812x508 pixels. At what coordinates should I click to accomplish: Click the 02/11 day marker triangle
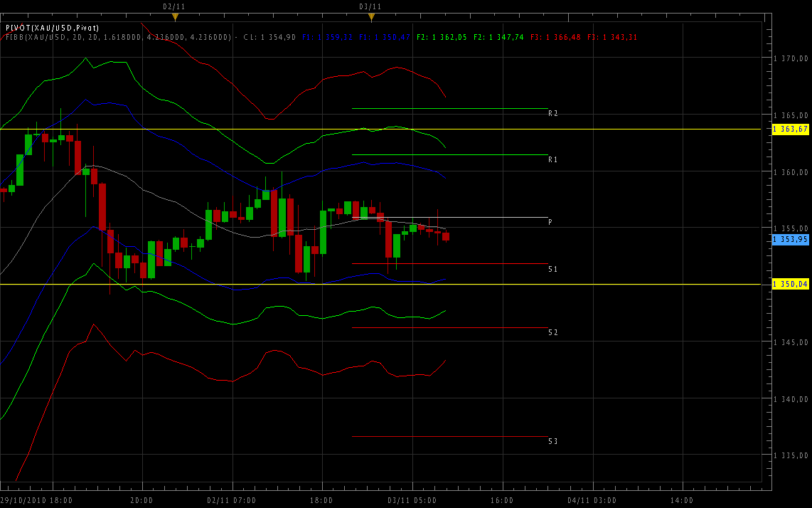pyautogui.click(x=174, y=16)
